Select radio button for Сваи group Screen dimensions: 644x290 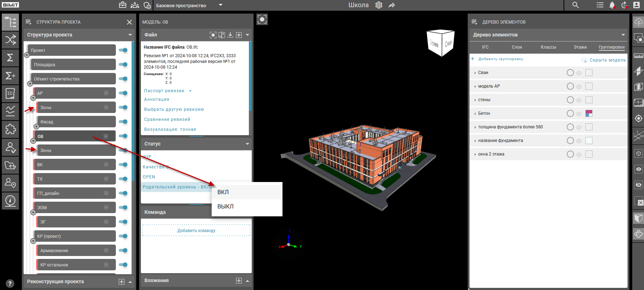[x=570, y=73]
